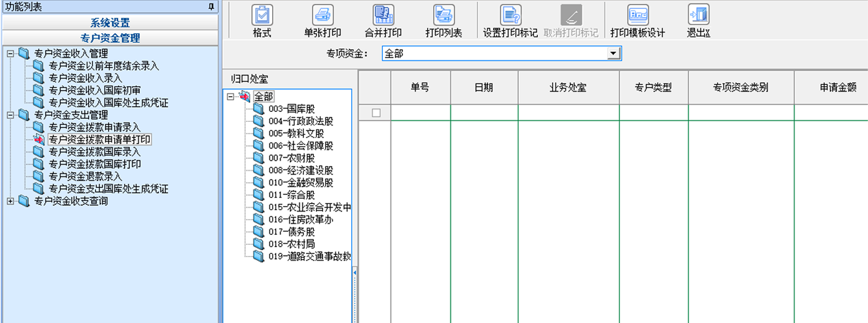This screenshot has width=868, height=323.
Task: Select 专户资金拨款申请单打印
Action: 100,139
